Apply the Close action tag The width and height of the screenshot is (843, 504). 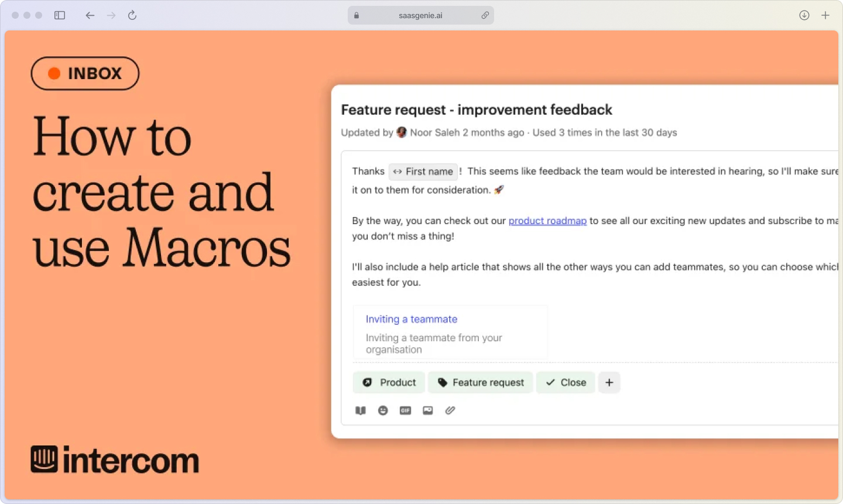pyautogui.click(x=565, y=382)
